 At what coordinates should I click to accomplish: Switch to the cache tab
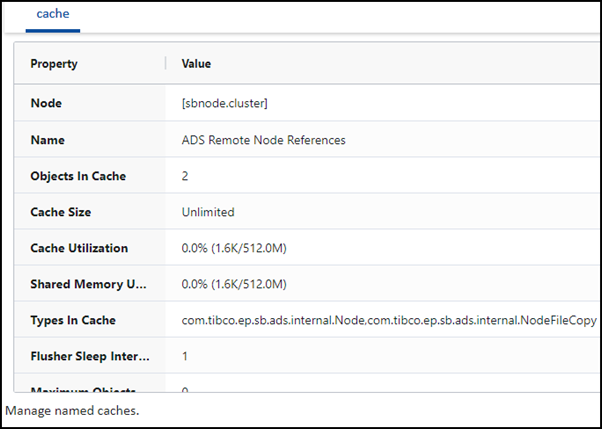[52, 16]
